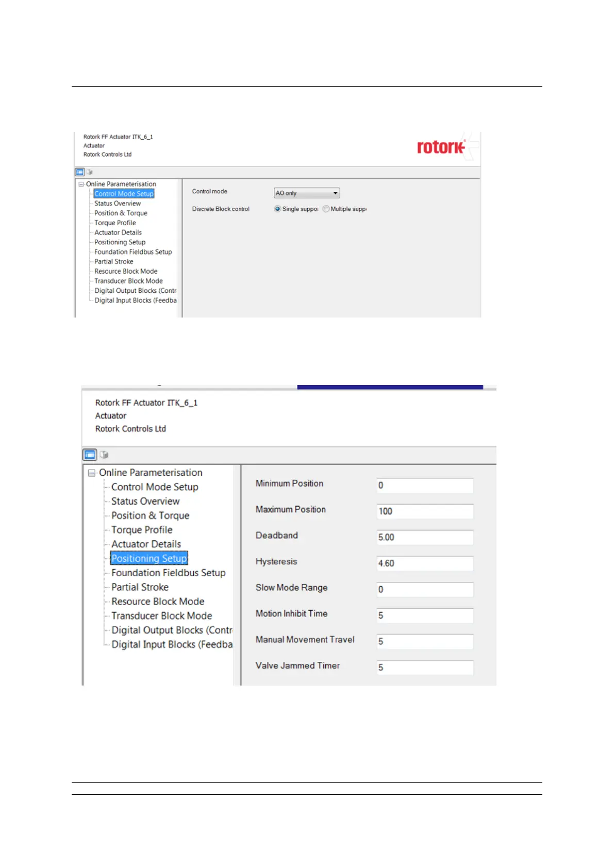The height and width of the screenshot is (868, 614).
Task: Click the Maximum Position field showing 100
Action: point(425,511)
